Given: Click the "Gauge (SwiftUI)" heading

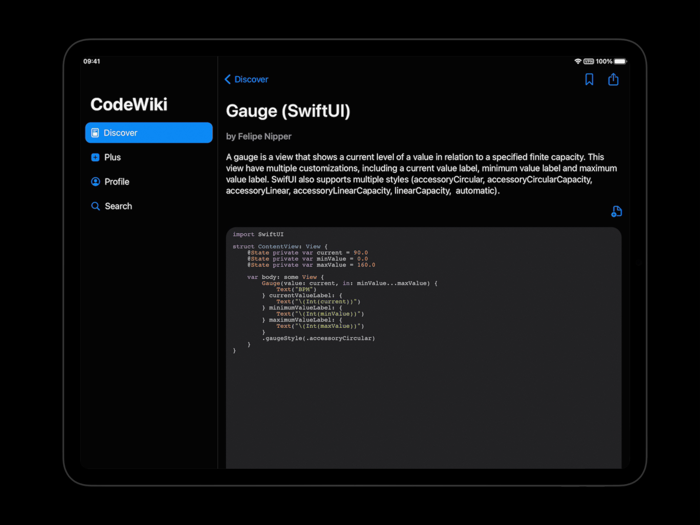Looking at the screenshot, I should point(288,111).
